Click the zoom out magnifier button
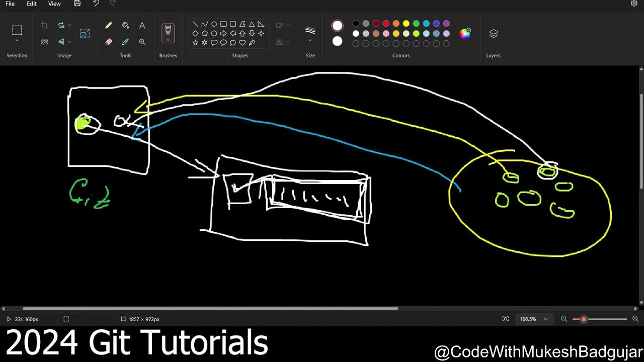The image size is (644, 362). click(564, 319)
